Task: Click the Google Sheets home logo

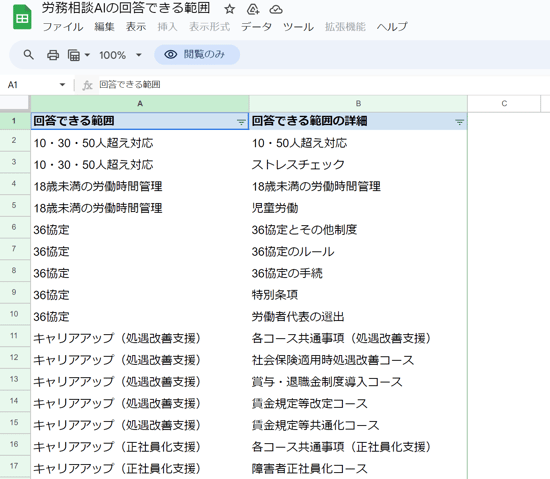Action: coord(22,17)
